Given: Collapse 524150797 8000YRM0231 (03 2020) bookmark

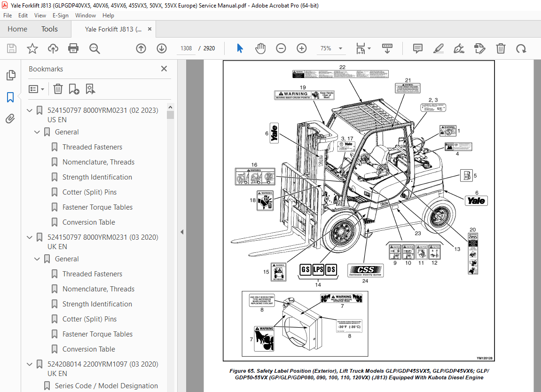Looking at the screenshot, I should pyautogui.click(x=30, y=237).
